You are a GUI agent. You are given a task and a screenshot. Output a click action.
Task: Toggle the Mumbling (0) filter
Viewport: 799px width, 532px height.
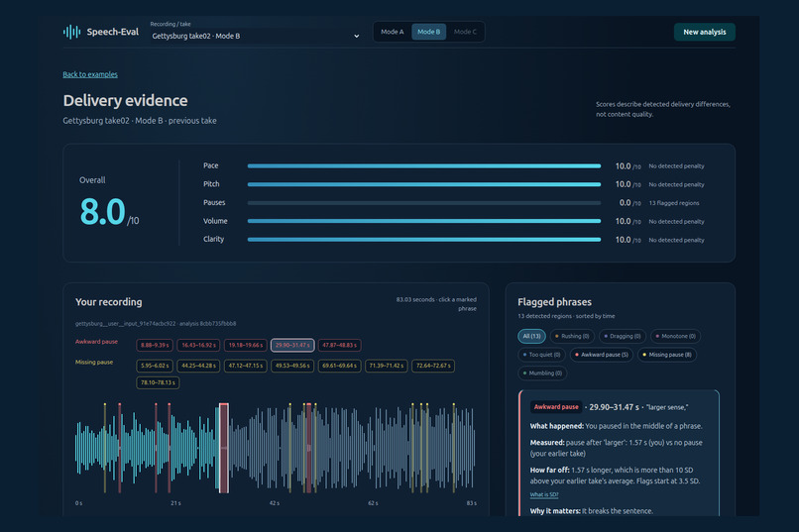pyautogui.click(x=542, y=373)
